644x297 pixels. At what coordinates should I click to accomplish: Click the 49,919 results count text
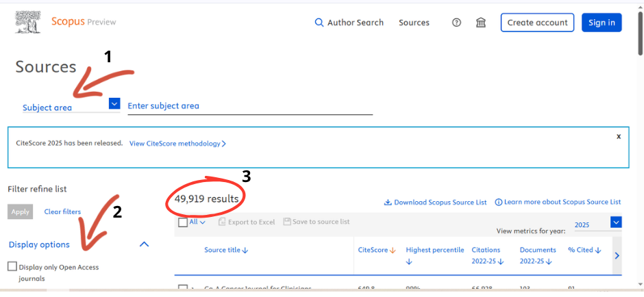coord(207,199)
